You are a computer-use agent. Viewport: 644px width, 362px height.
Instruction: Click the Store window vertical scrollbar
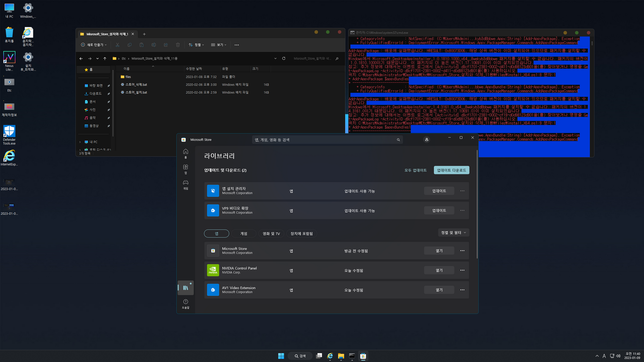tap(477, 205)
